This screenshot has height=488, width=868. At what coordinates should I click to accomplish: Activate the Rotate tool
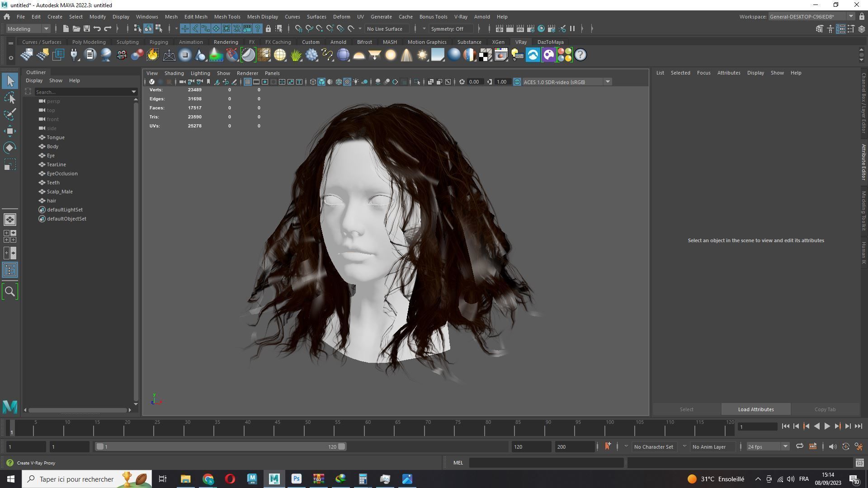tap(10, 148)
